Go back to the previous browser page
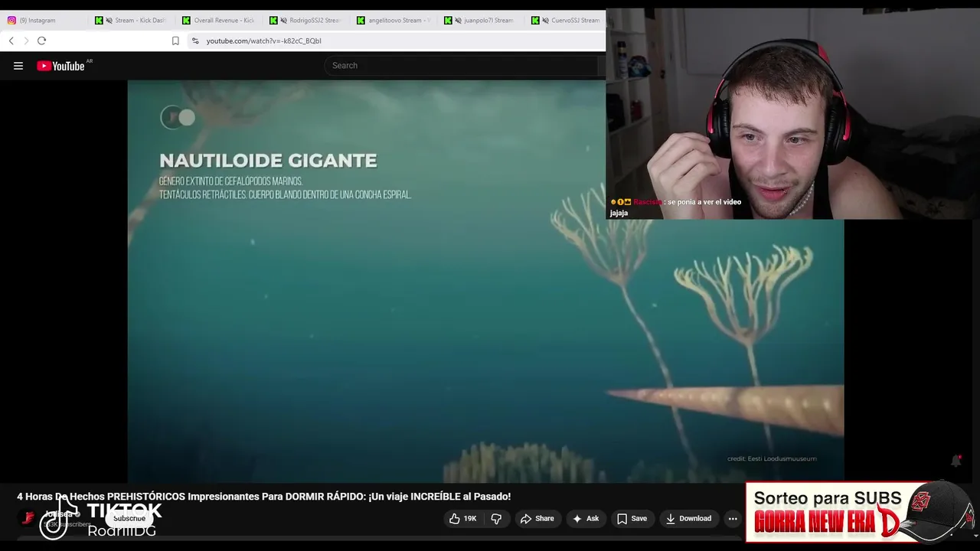This screenshot has height=551, width=980. pyautogui.click(x=11, y=41)
